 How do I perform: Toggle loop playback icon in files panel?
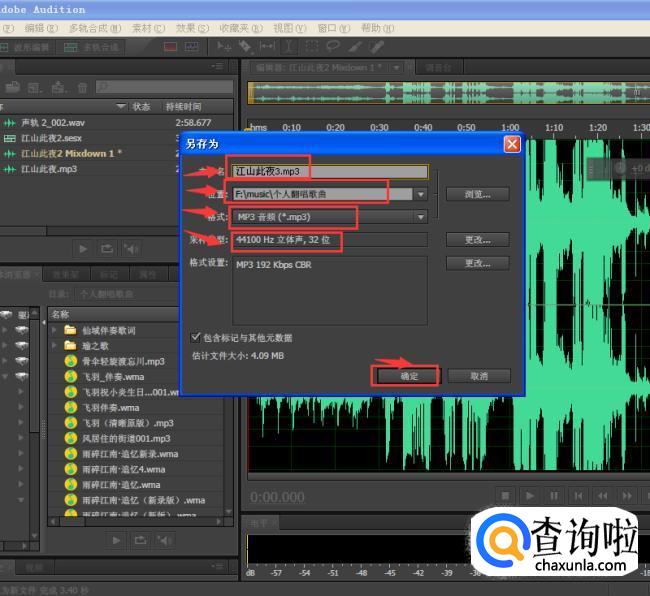(108, 248)
